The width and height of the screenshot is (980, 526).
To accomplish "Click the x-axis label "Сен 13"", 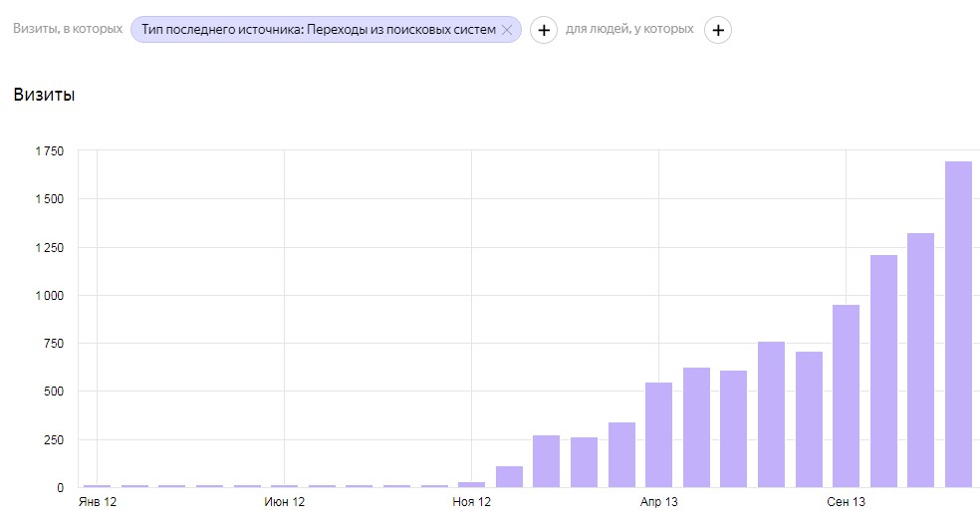I will (x=846, y=502).
